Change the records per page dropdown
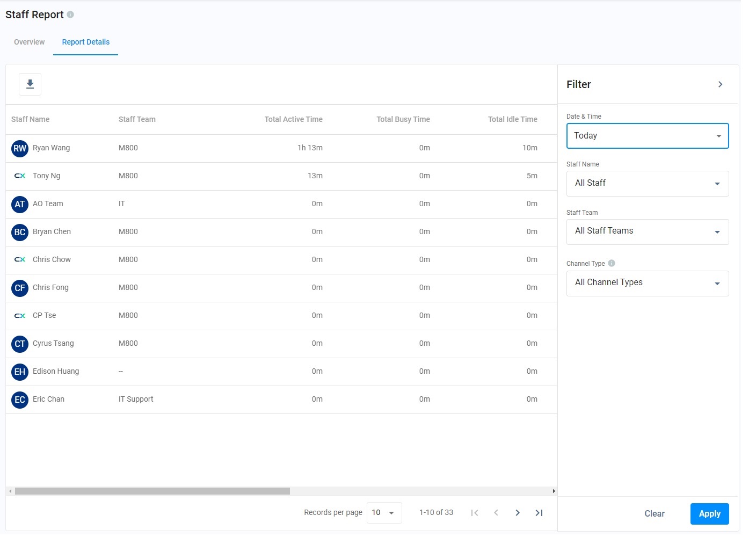756x537 pixels. point(384,513)
